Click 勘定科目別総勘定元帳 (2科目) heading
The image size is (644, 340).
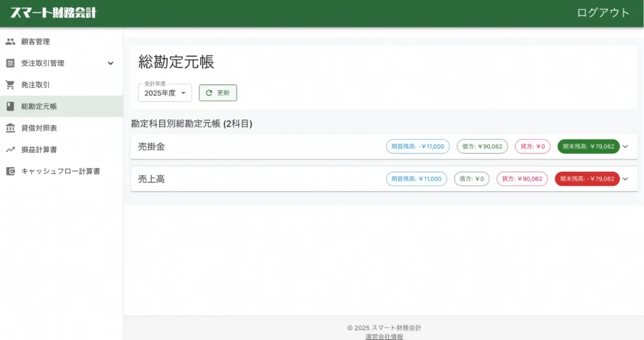191,124
